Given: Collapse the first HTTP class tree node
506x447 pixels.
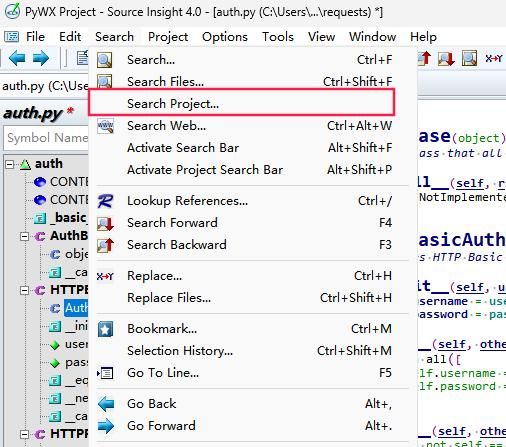Looking at the screenshot, I should coord(24,290).
